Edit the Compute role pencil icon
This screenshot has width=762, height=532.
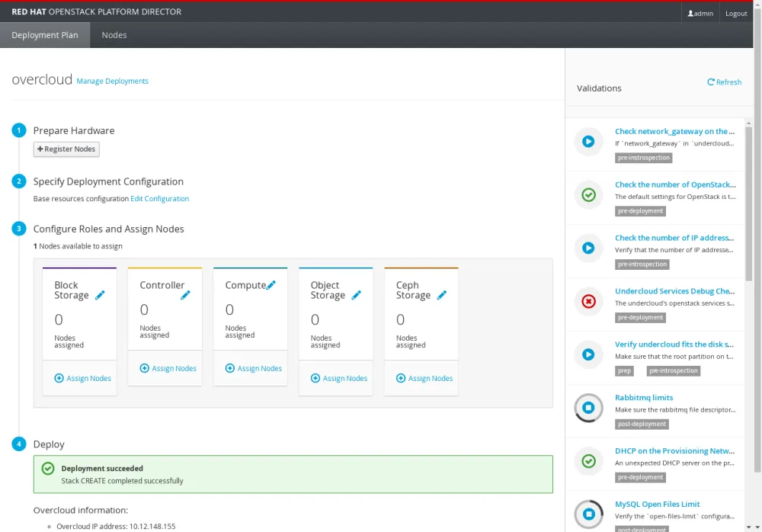[x=271, y=285]
